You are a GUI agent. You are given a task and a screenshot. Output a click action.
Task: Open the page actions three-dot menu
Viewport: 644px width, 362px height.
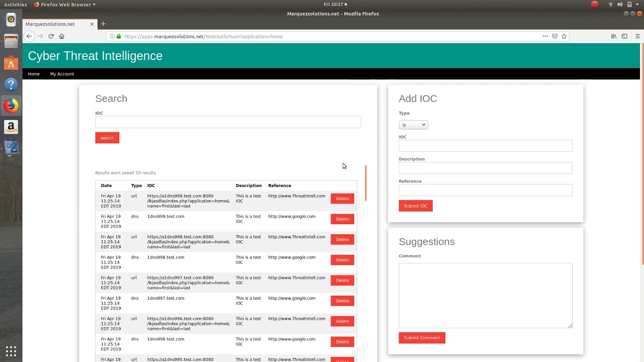coord(545,36)
